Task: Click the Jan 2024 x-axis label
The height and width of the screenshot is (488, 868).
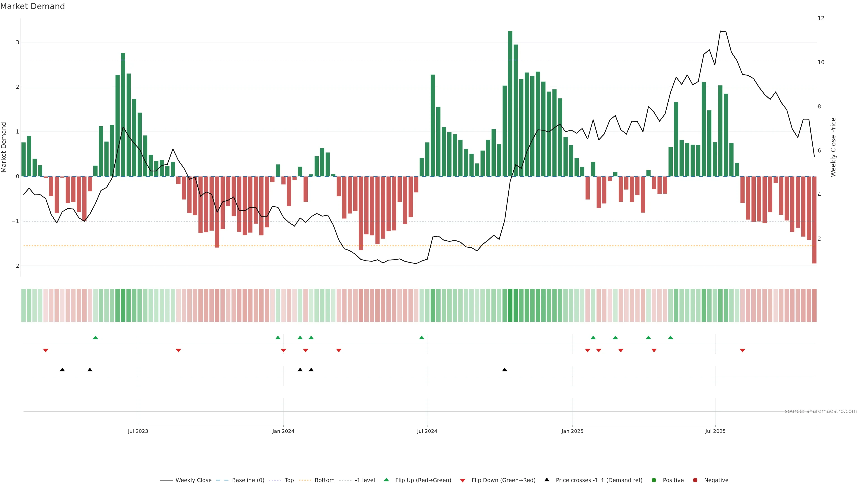Action: click(283, 431)
